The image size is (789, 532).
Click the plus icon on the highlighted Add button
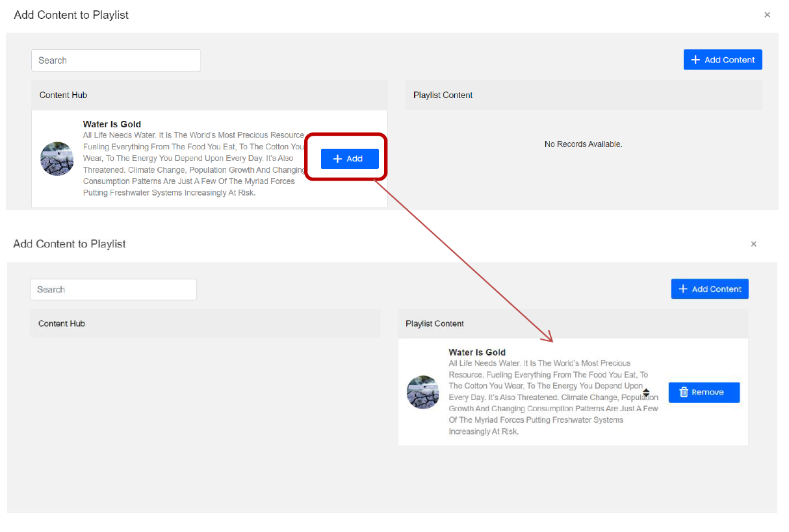337,158
